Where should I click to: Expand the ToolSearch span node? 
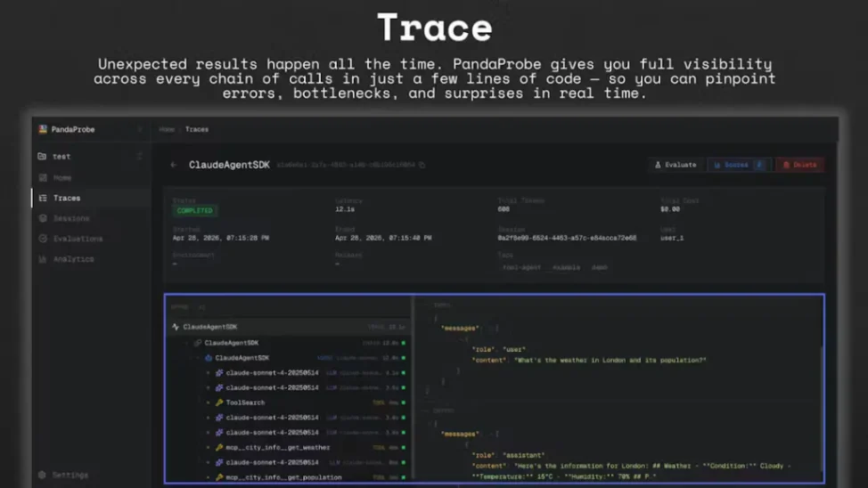click(x=209, y=403)
